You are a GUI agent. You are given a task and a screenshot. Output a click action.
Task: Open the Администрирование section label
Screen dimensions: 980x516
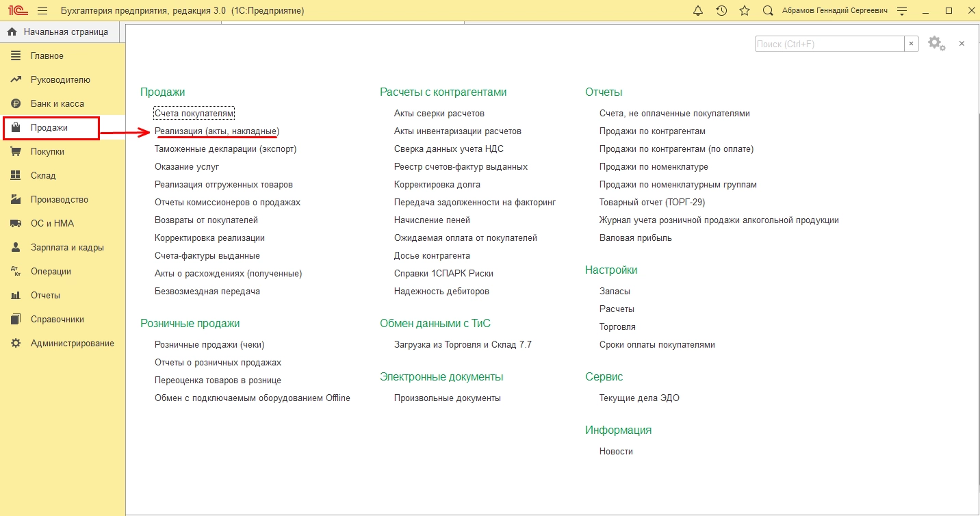coord(73,343)
